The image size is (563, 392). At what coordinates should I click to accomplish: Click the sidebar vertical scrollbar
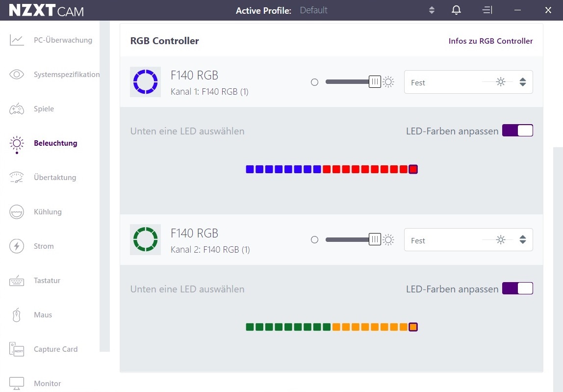(104, 186)
